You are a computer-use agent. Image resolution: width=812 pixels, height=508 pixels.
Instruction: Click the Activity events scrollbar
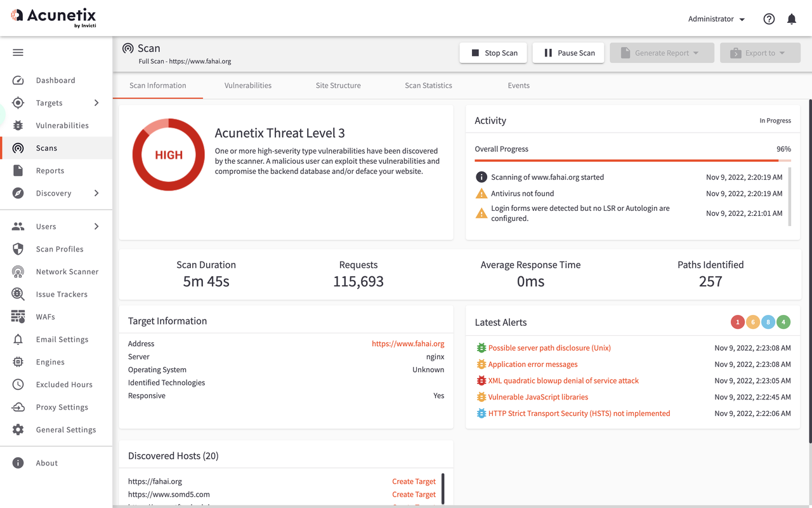[x=789, y=197]
